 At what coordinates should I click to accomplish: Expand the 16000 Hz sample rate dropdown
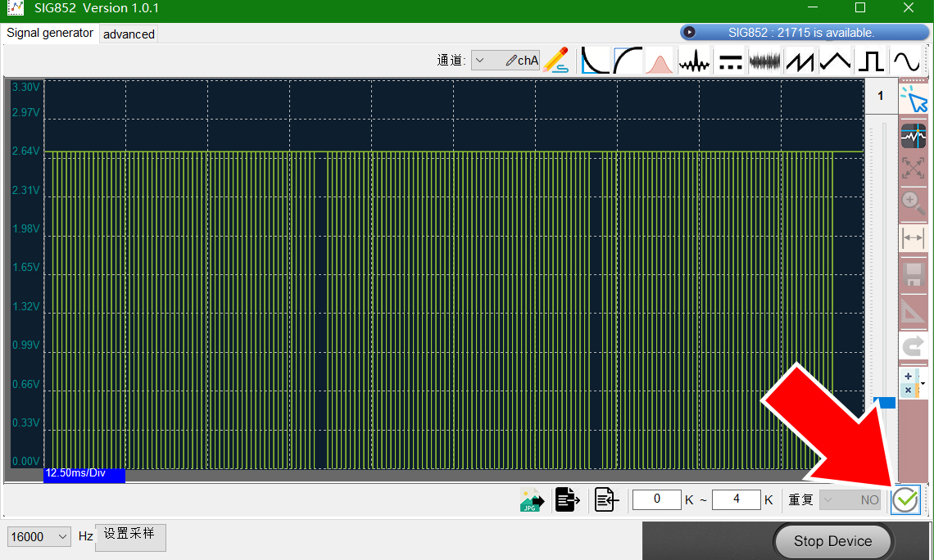(x=64, y=537)
